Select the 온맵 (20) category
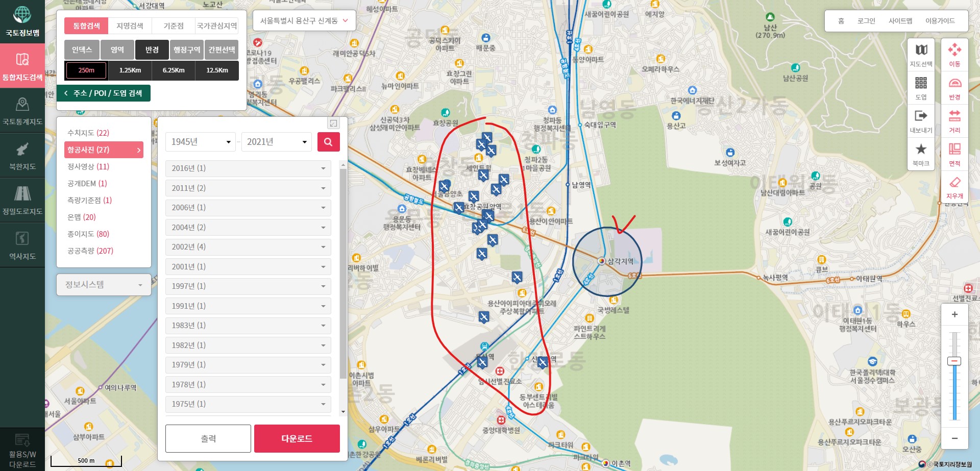 (x=82, y=217)
